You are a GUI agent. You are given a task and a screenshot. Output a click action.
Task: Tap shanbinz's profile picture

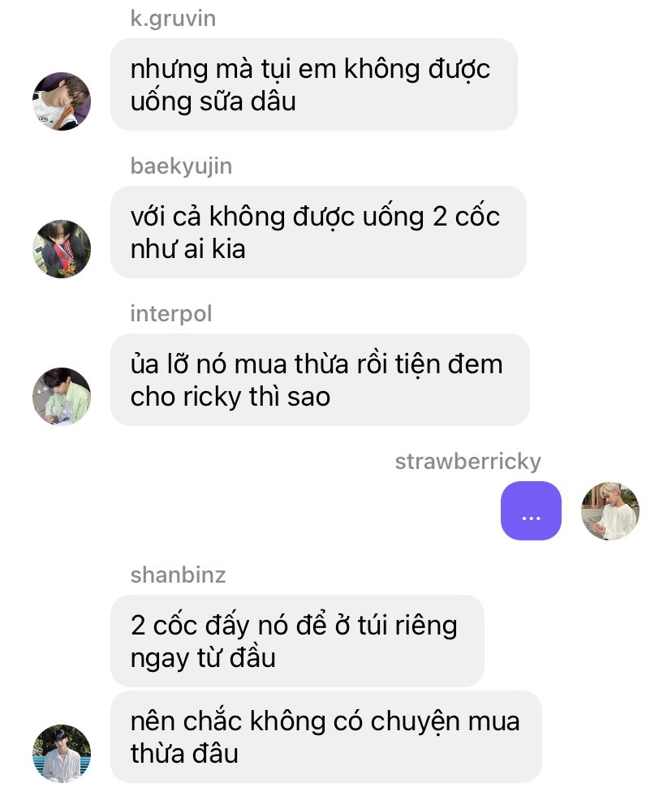tap(62, 753)
